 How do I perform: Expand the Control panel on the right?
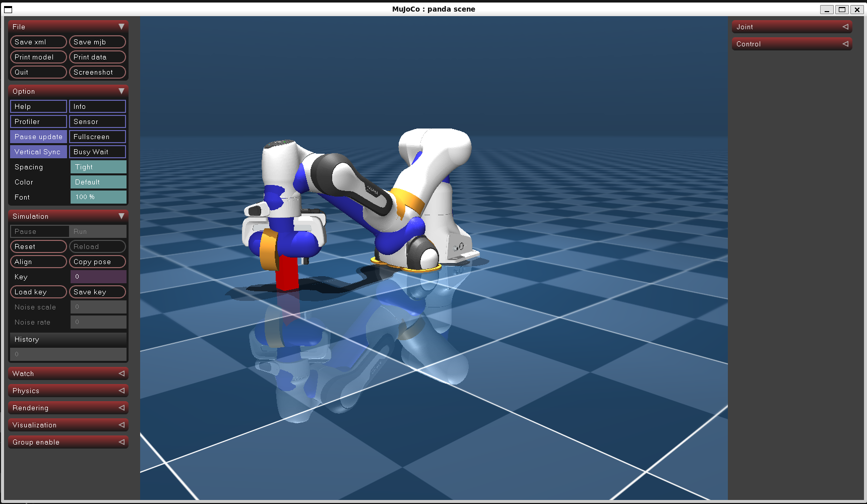click(792, 44)
